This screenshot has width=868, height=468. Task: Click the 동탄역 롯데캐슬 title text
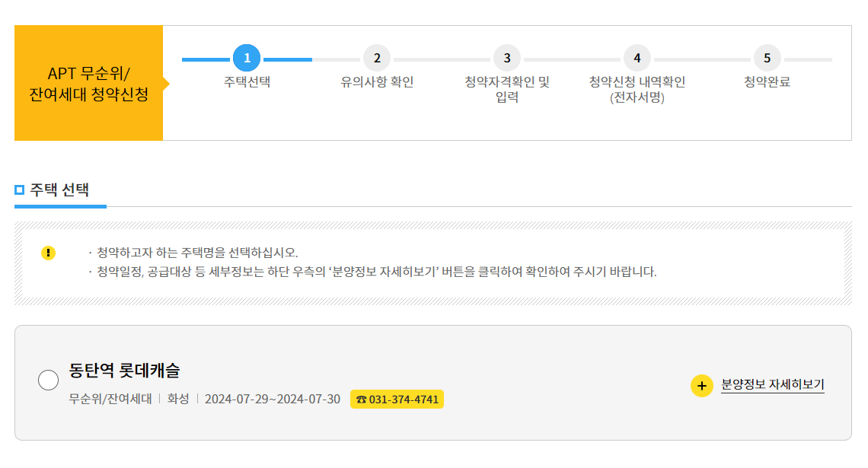125,370
